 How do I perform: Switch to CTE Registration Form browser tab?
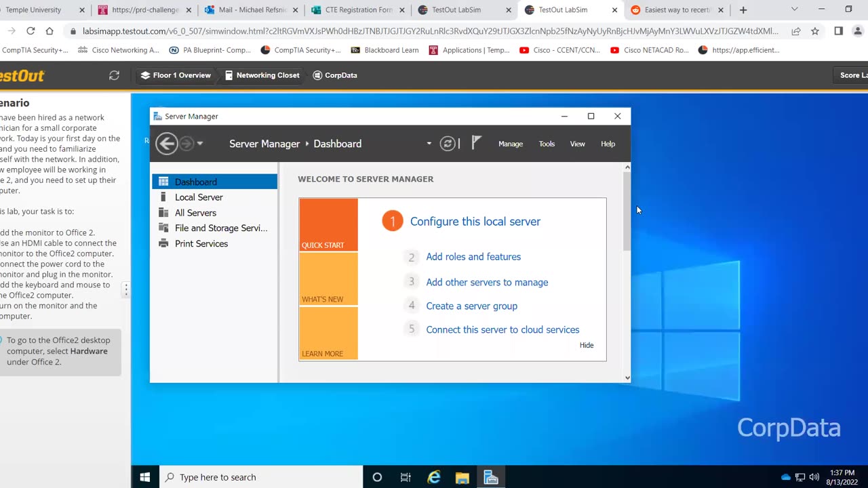coord(358,10)
